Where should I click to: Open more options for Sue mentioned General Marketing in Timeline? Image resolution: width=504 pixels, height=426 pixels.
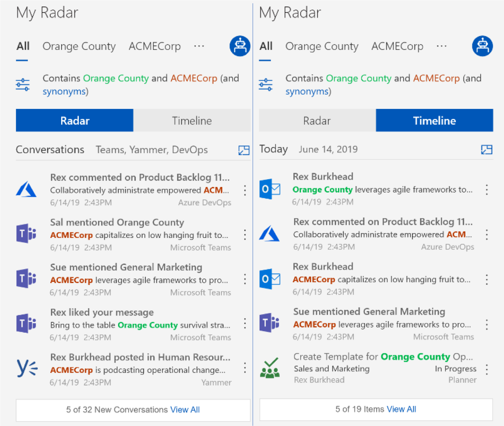coord(487,325)
